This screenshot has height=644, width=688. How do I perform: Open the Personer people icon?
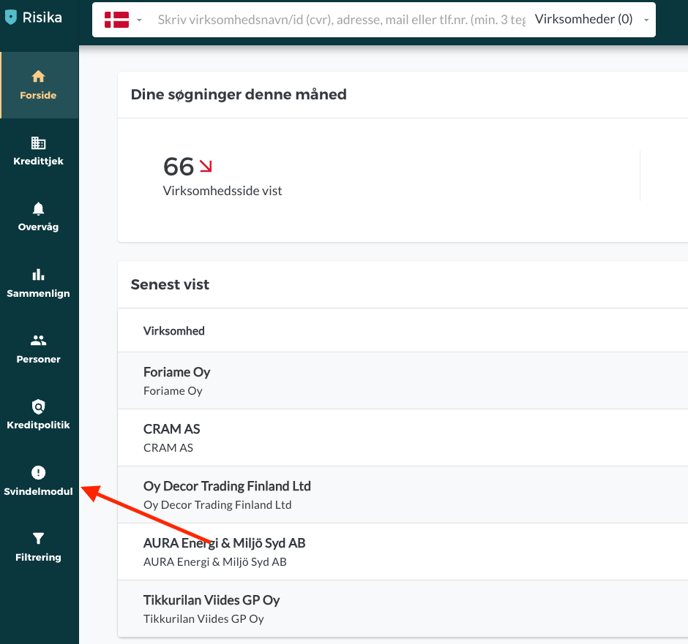point(38,340)
